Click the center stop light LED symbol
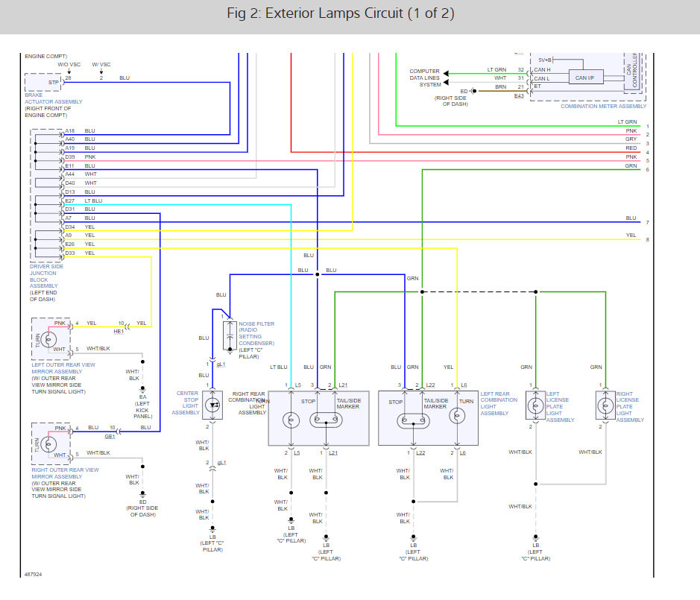Screen dimensions: 700x600 click(212, 405)
